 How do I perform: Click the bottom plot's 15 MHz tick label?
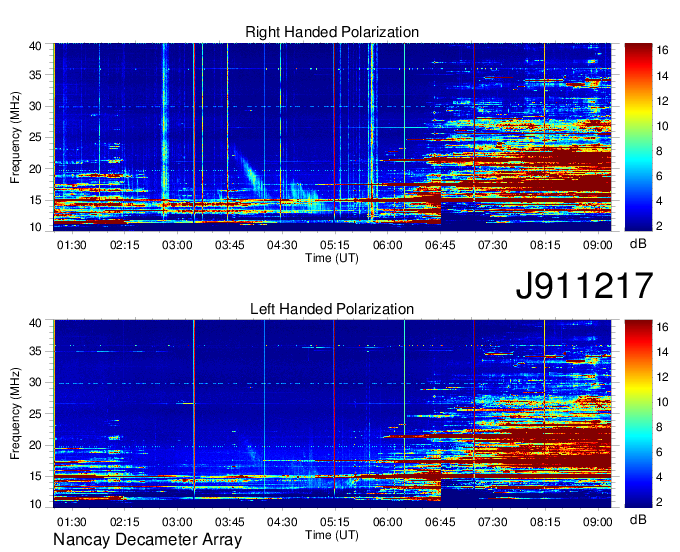(x=35, y=476)
